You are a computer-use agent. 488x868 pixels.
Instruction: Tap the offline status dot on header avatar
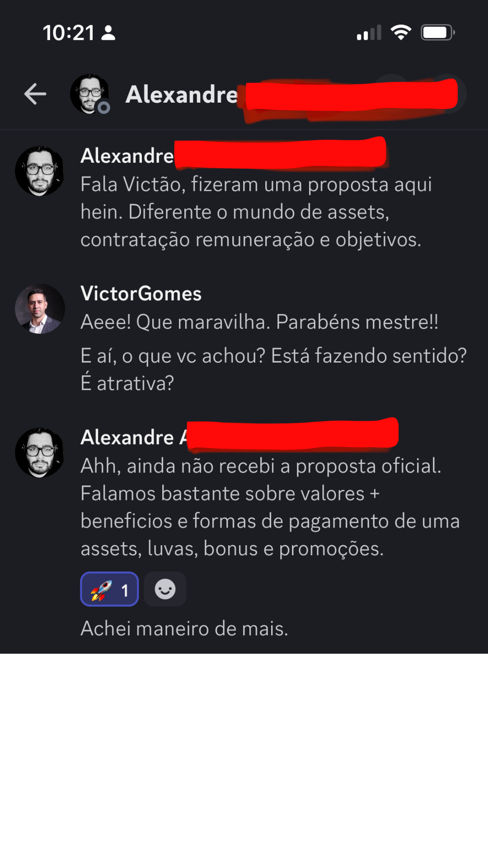point(104,108)
